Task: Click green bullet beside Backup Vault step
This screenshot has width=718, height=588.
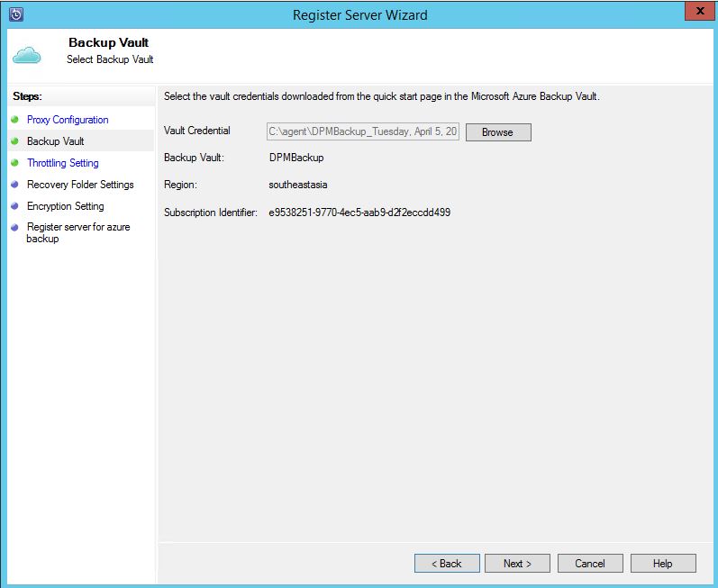Action: point(14,141)
